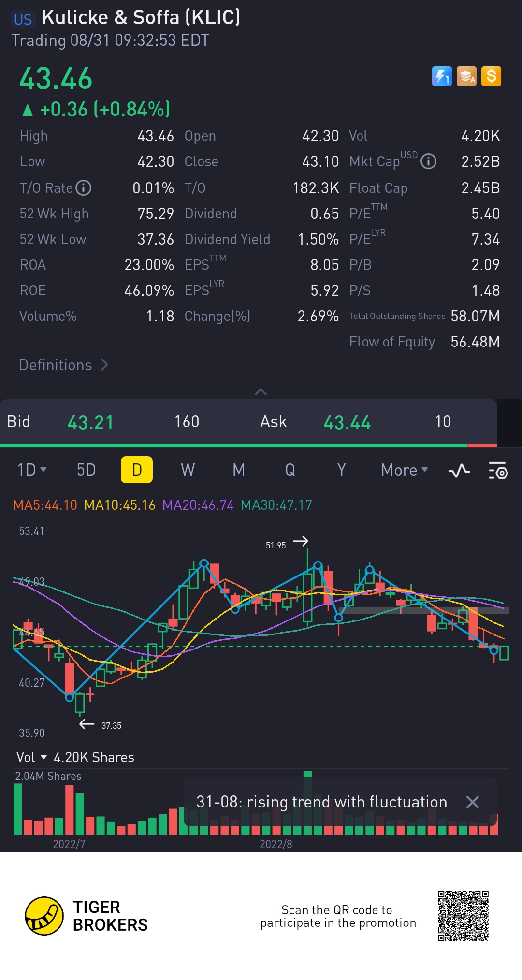Tap the MA10:45.16 indicator label
The image size is (522, 980).
(x=120, y=505)
